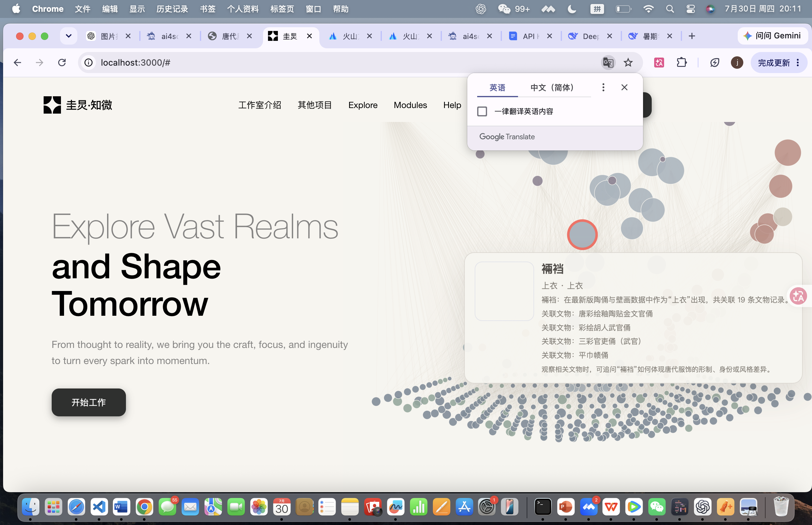Screen dimensions: 812x525
Task: Click the 裲裆 card image thumbnail
Action: click(504, 291)
